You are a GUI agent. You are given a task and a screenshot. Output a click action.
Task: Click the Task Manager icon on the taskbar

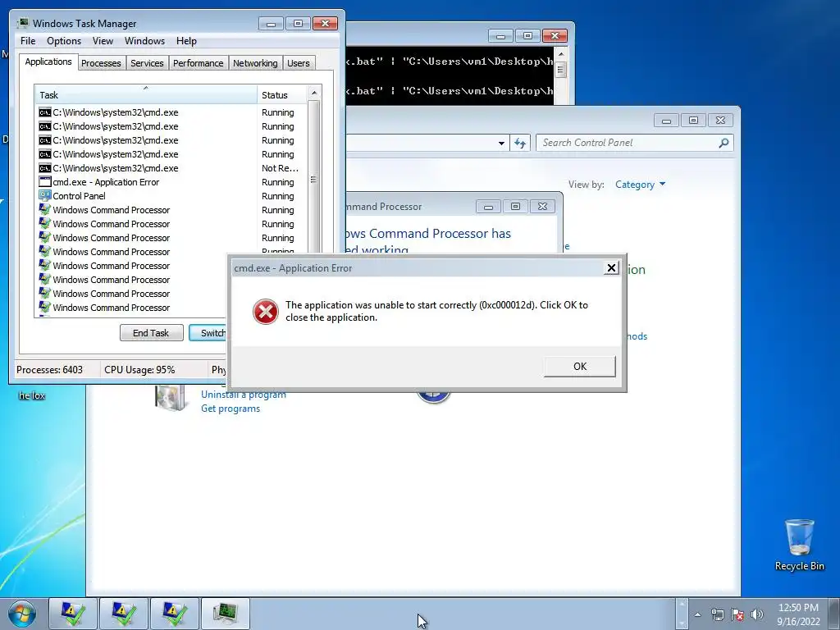[x=225, y=614]
